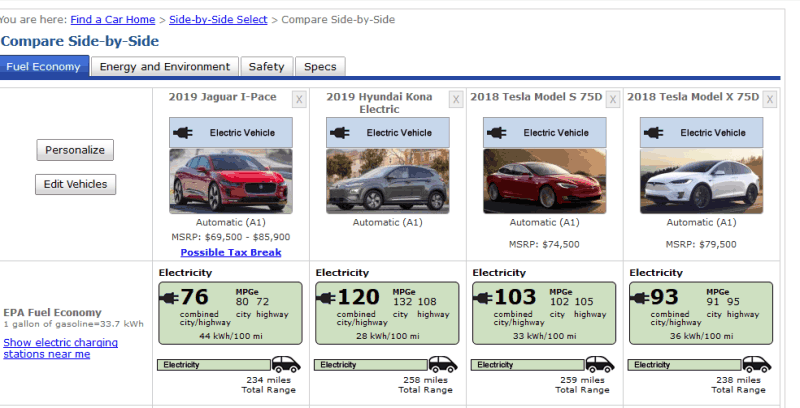
Task: Open the Safety tab
Action: point(266,67)
